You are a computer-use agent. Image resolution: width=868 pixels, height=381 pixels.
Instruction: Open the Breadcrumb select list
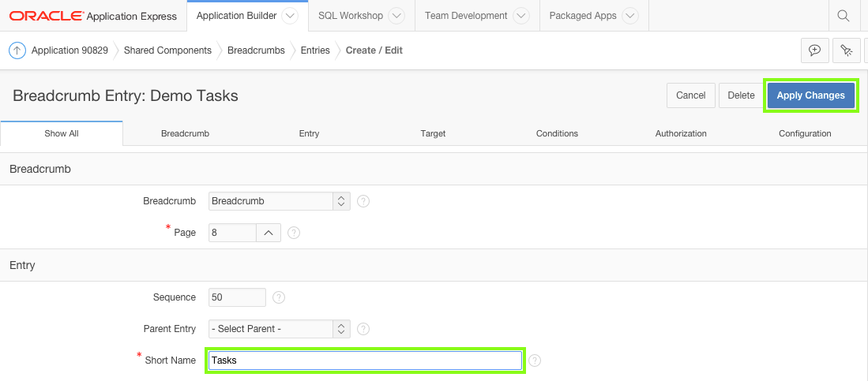[x=280, y=201]
